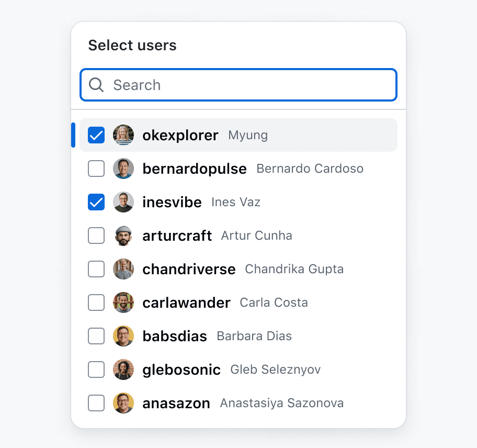Select Barbara Dias via her checkbox
The width and height of the screenshot is (477, 448).
click(x=96, y=336)
